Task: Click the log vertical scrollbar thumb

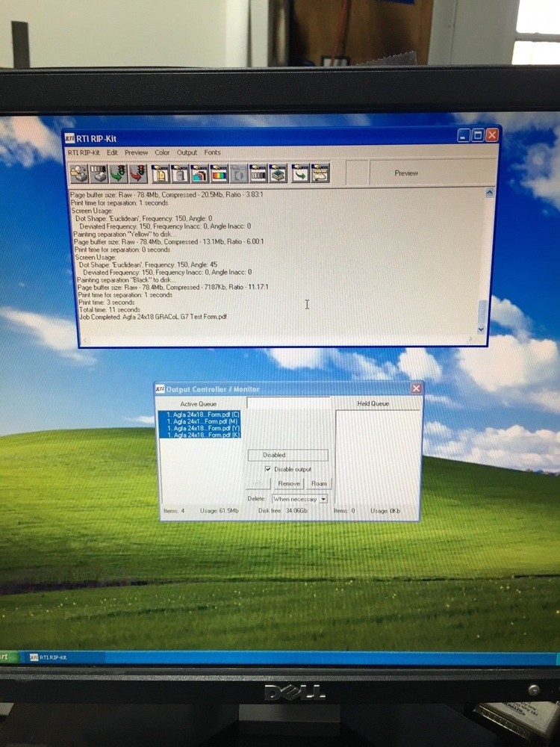Action: [482, 311]
